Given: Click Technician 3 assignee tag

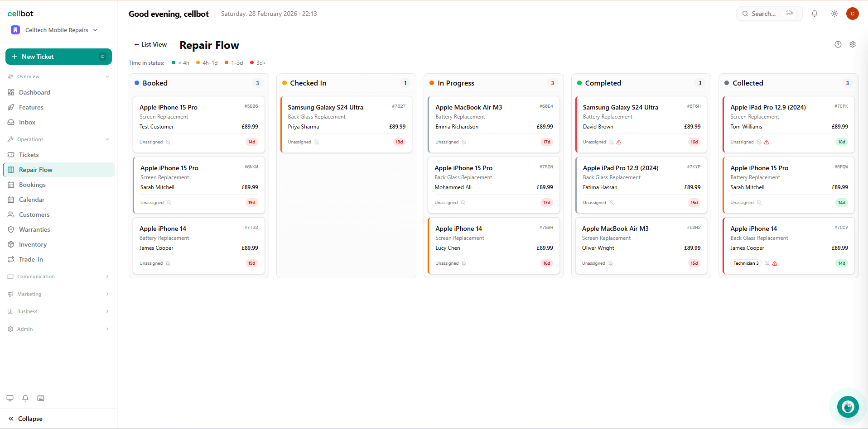Looking at the screenshot, I should click(x=746, y=263).
